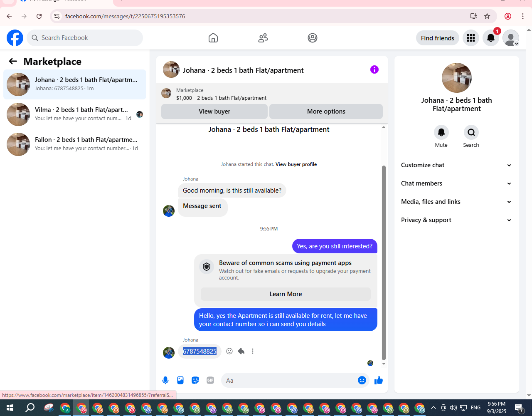Screen dimensions: 532x416
Task: Click the listing thumbnail beside the $1,000 Marketplace line
Action: (166, 93)
